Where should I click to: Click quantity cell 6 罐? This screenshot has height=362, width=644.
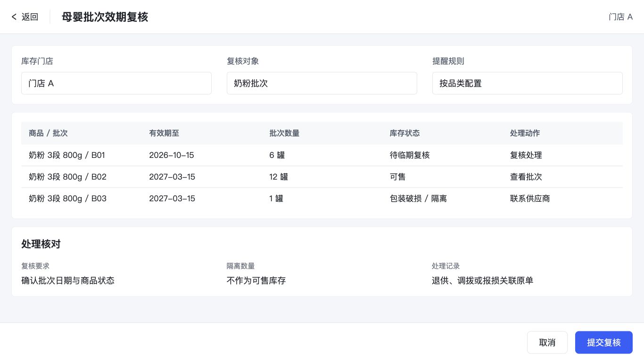277,155
